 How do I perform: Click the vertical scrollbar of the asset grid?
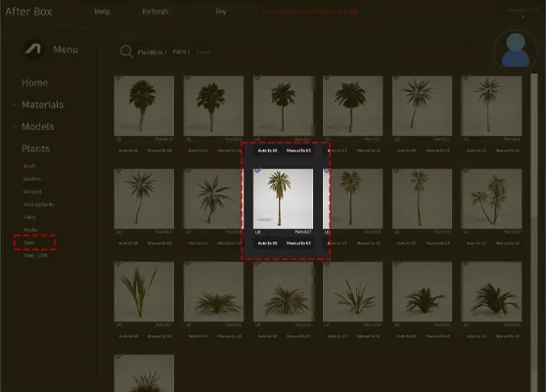534,233
